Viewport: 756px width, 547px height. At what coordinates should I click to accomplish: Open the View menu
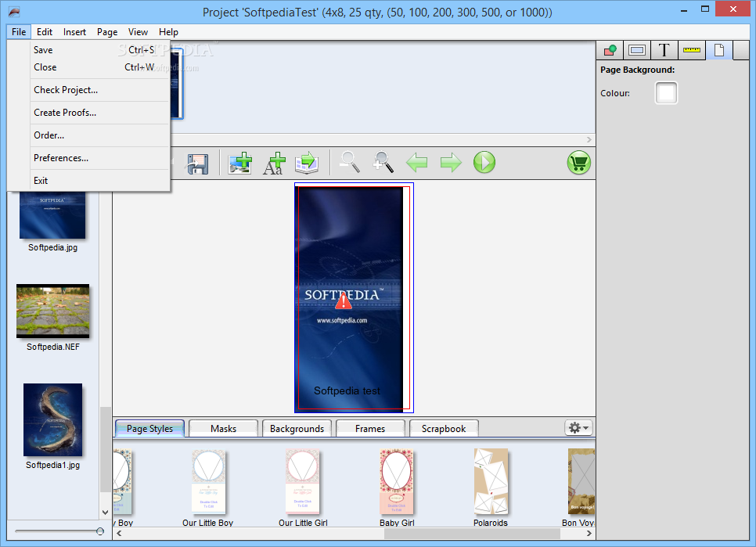tap(138, 32)
